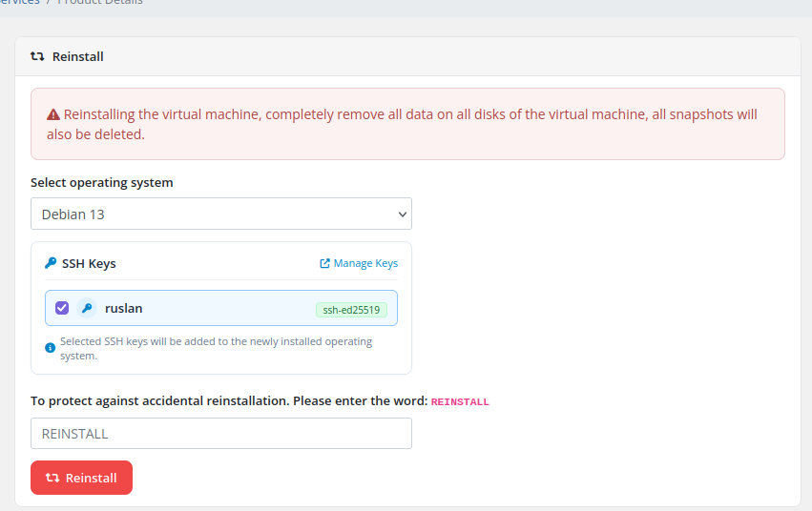The width and height of the screenshot is (812, 511).
Task: Click the pink REINSTALL code word
Action: click(460, 402)
